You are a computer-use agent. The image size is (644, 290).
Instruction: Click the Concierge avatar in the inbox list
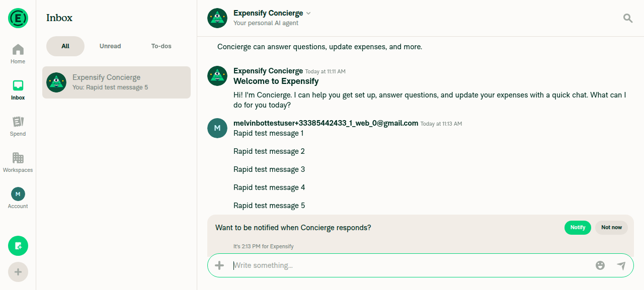point(56,82)
